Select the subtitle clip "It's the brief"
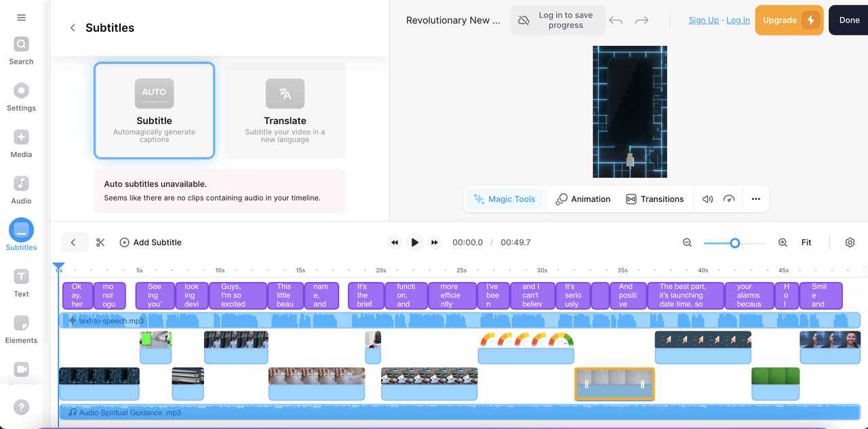This screenshot has height=429, width=868. tap(366, 295)
